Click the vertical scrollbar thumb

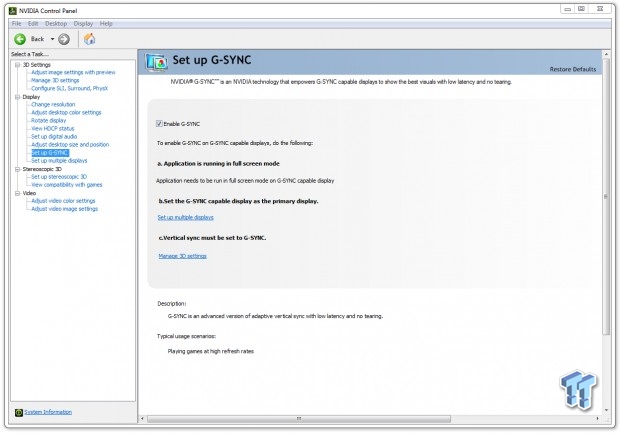click(x=606, y=196)
